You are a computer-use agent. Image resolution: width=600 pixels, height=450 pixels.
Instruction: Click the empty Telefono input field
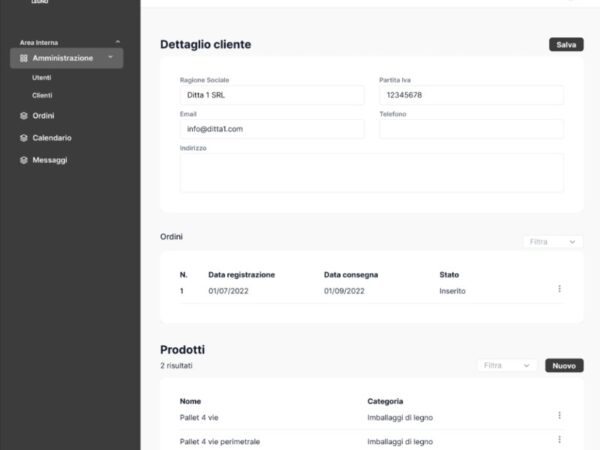point(471,129)
